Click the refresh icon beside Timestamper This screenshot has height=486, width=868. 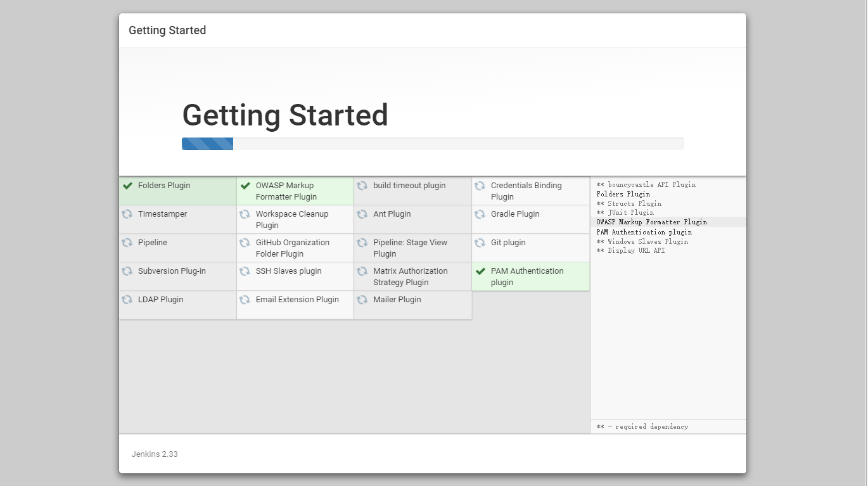click(x=127, y=214)
